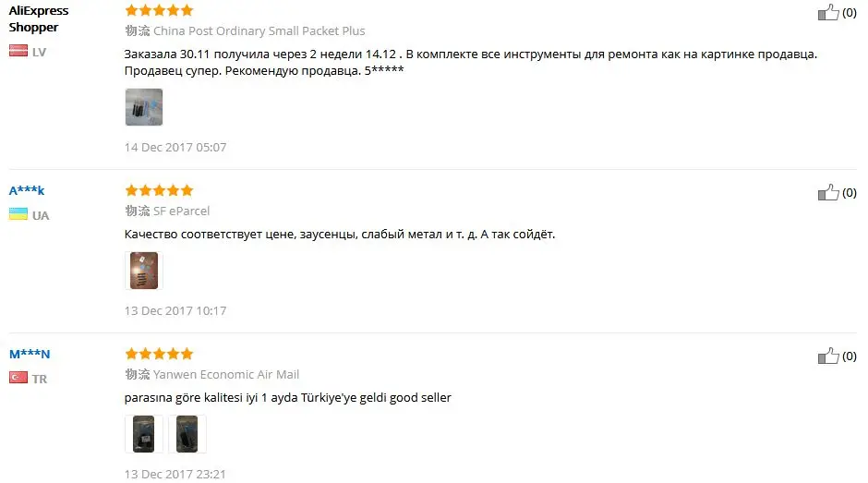Click the 13 Dec 2017 10:17 timestamp
This screenshot has height=483, width=868.
pyautogui.click(x=175, y=310)
